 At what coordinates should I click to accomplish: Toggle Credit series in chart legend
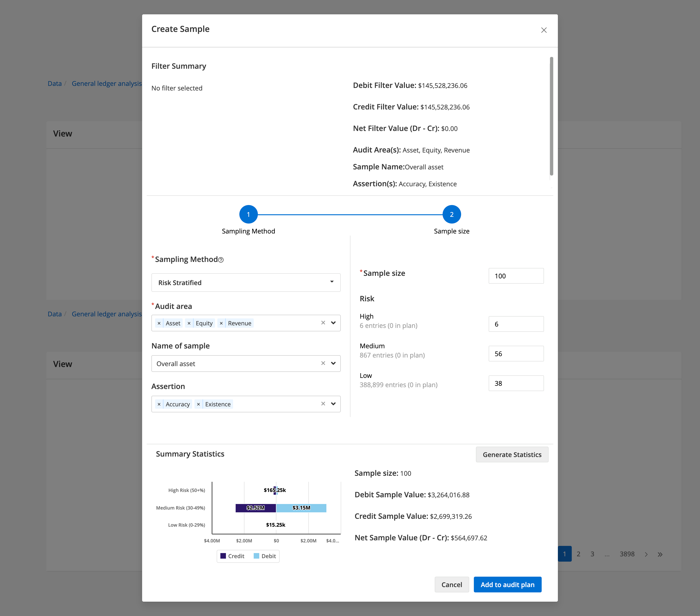point(233,556)
